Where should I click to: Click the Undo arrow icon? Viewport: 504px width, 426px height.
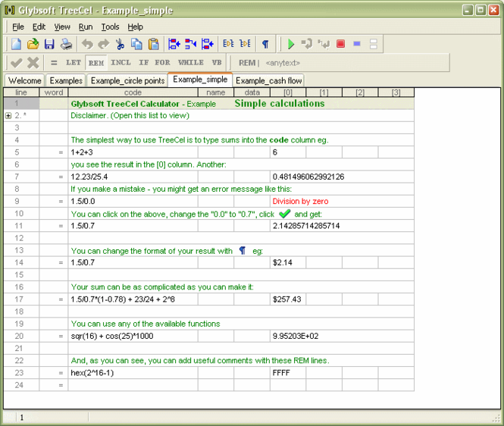87,44
